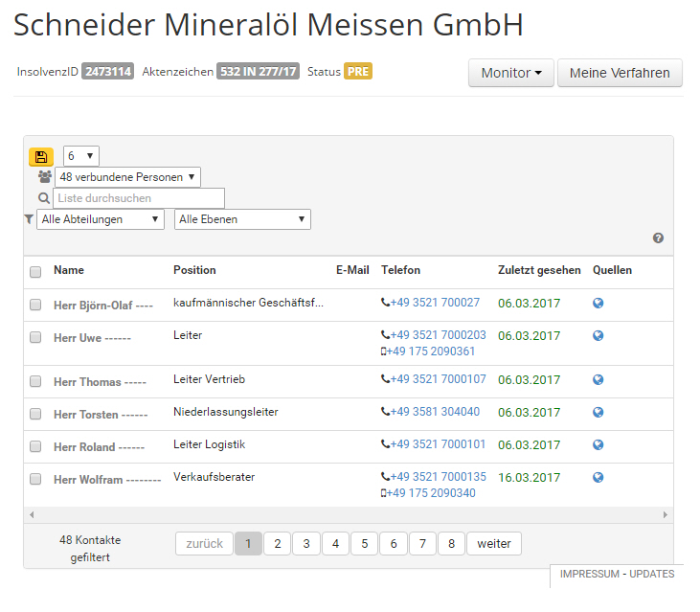Open source globe icon for Herr Uwe
This screenshot has width=700, height=612.
[x=598, y=335]
